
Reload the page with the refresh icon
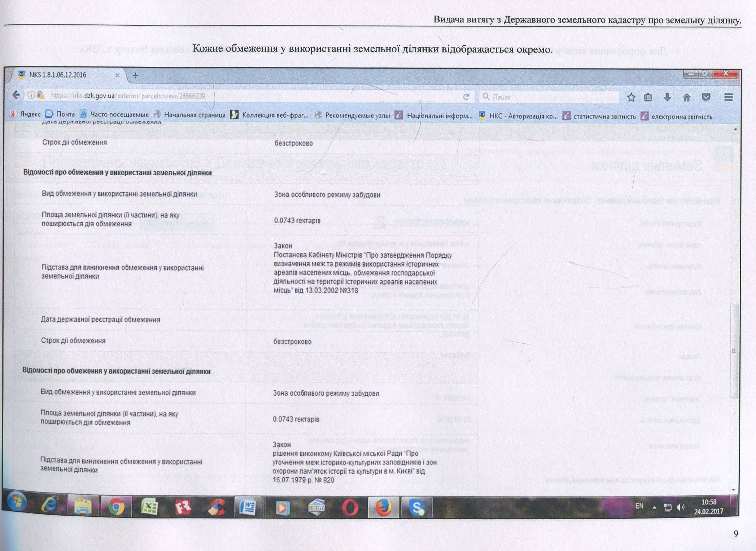tap(466, 97)
